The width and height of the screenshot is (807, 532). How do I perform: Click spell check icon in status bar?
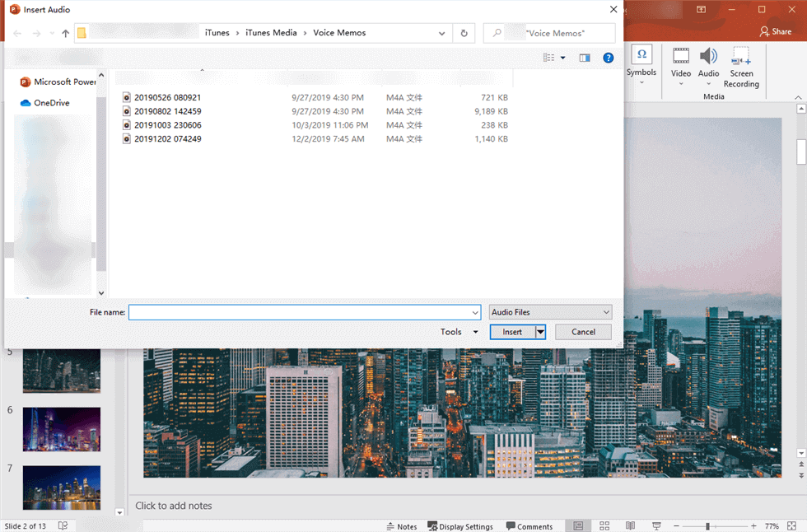[63, 525]
